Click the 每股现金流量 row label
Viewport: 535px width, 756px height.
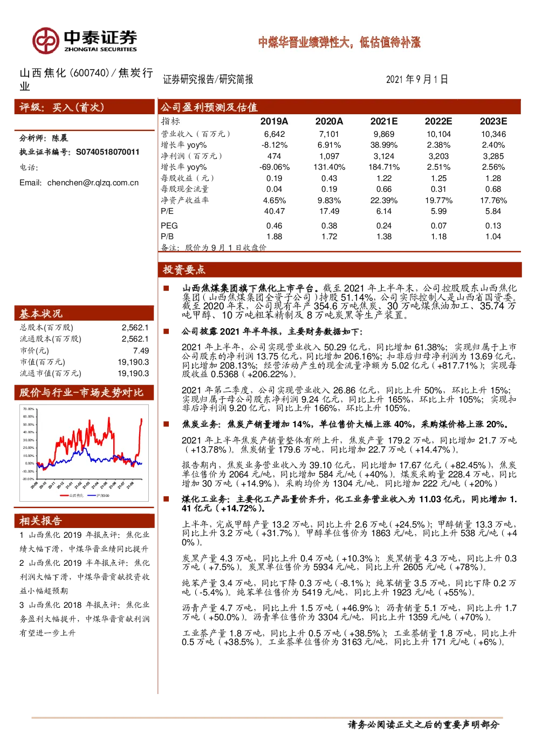[x=184, y=189]
